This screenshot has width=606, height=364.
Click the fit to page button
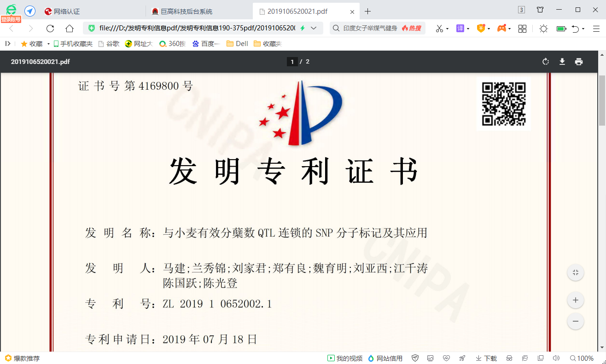pos(576,272)
